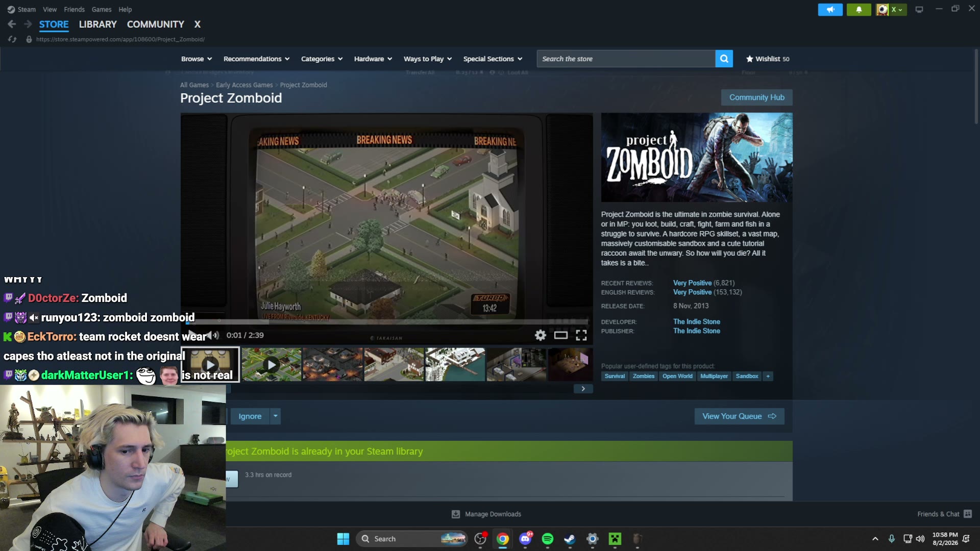980x551 pixels.
Task: Open the Friends menu
Action: (74, 9)
